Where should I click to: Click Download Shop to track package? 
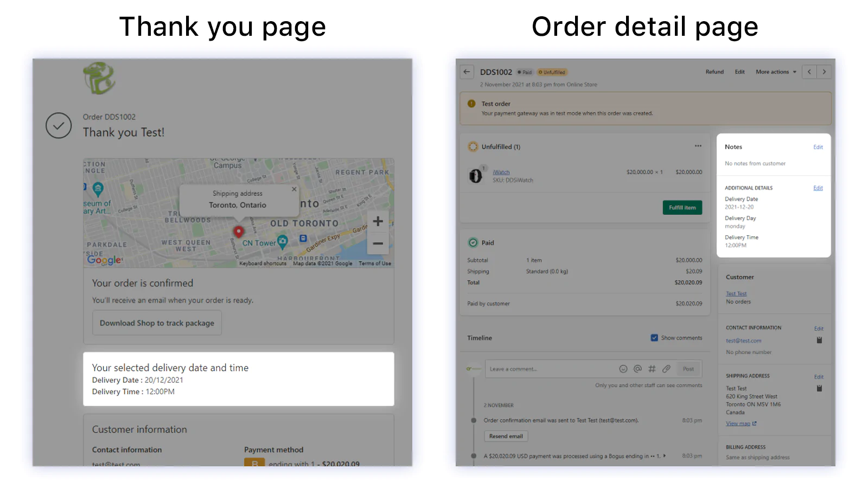(x=157, y=323)
